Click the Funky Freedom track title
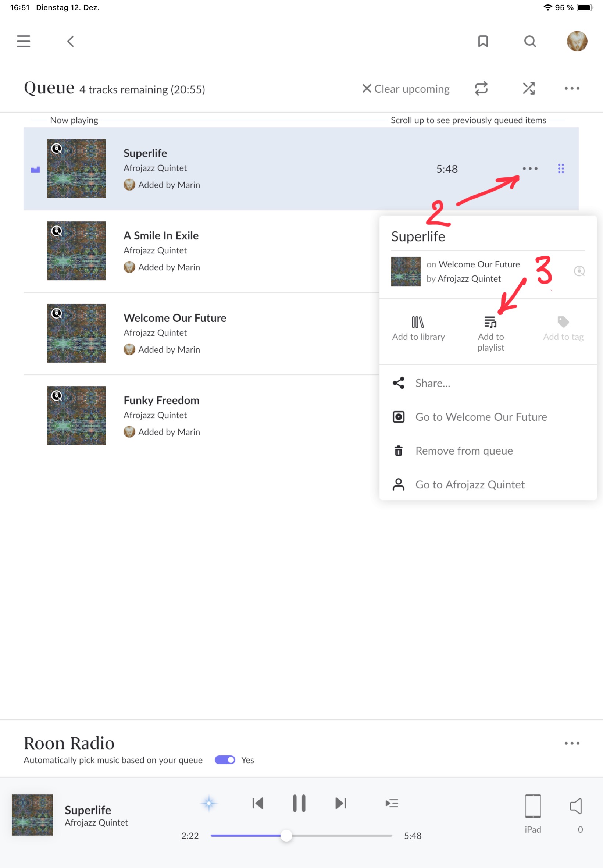Image resolution: width=603 pixels, height=868 pixels. [x=161, y=400]
